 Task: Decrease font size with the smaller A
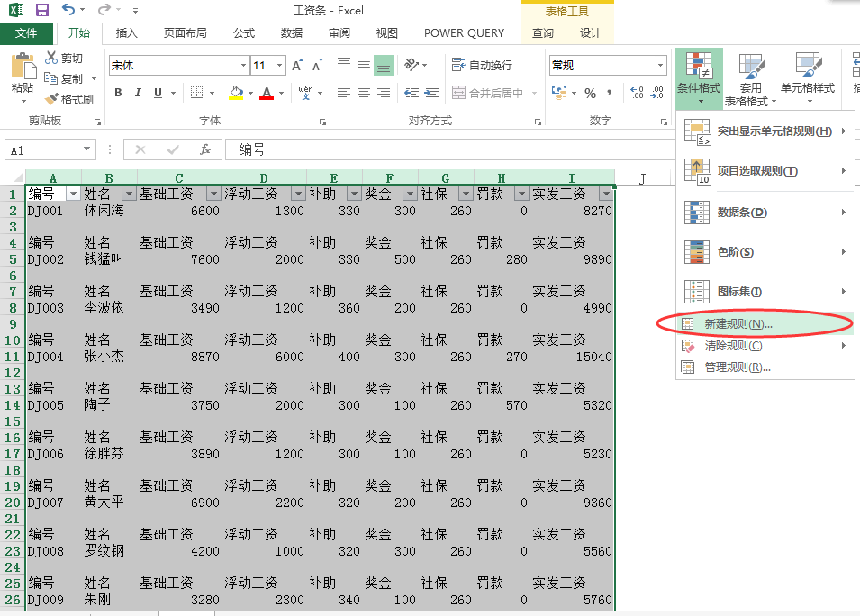point(317,66)
